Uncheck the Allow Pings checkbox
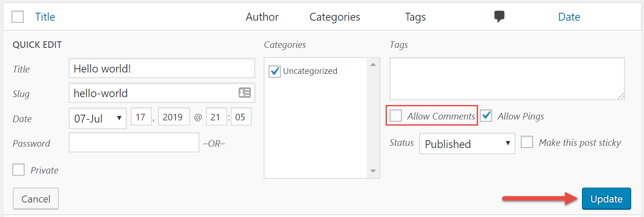Viewport: 644px width, 217px height. pyautogui.click(x=486, y=116)
